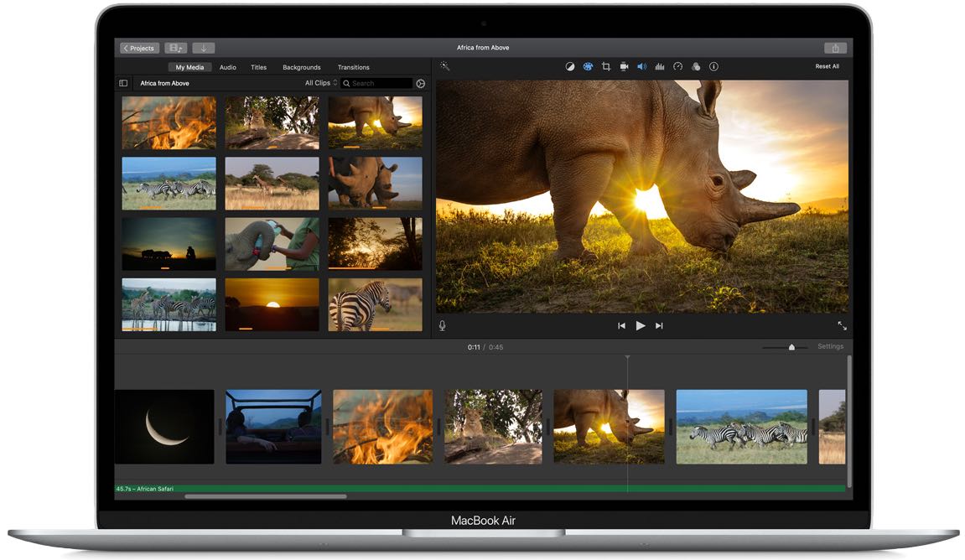The image size is (965, 560).
Task: Select the fire clip in the media browser
Action: [x=169, y=122]
